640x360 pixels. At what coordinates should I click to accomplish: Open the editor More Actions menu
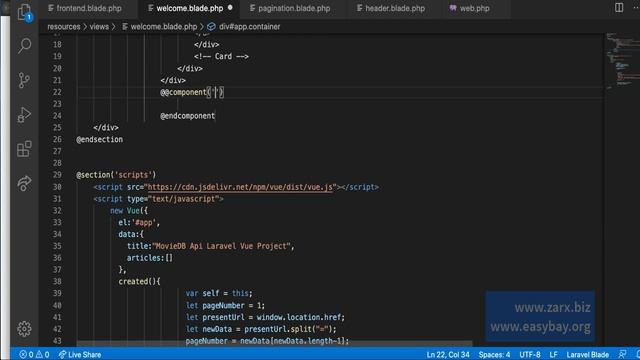click(x=636, y=8)
